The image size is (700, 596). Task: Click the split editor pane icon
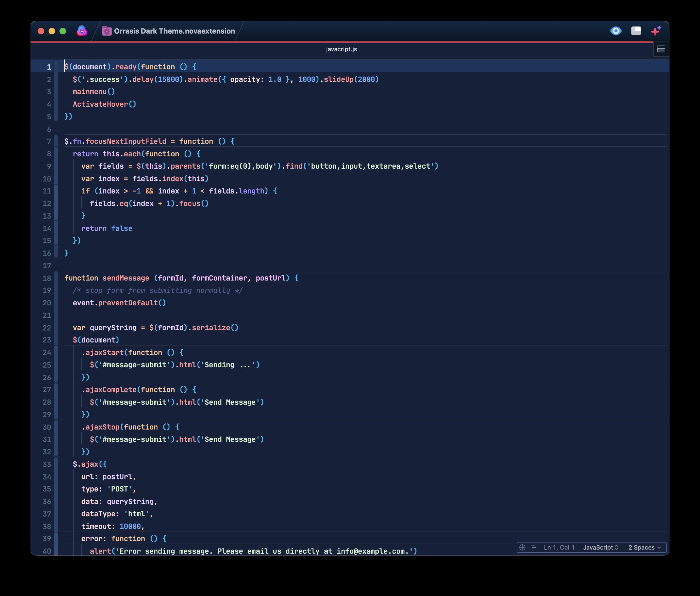[661, 50]
